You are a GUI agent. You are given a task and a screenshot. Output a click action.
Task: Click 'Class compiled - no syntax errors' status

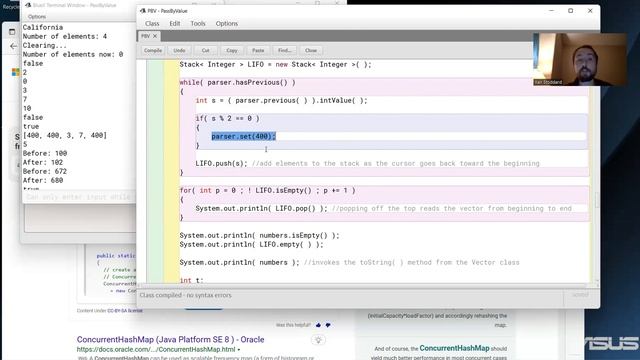pyautogui.click(x=185, y=295)
